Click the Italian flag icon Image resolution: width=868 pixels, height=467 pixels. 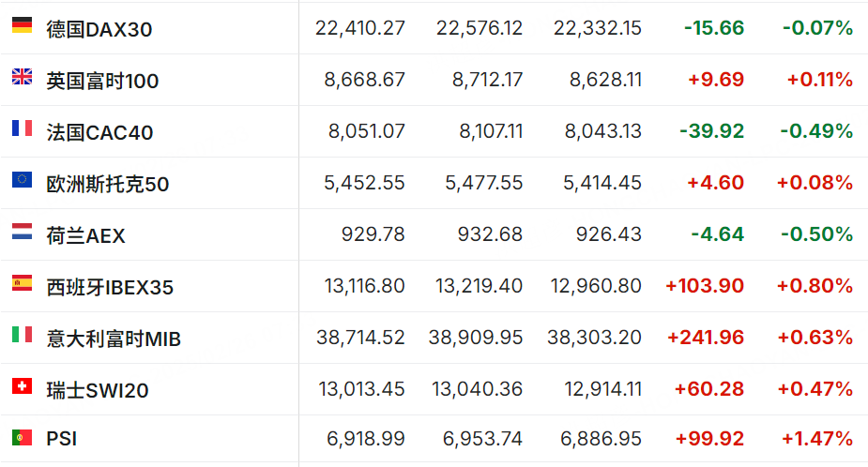(x=23, y=334)
